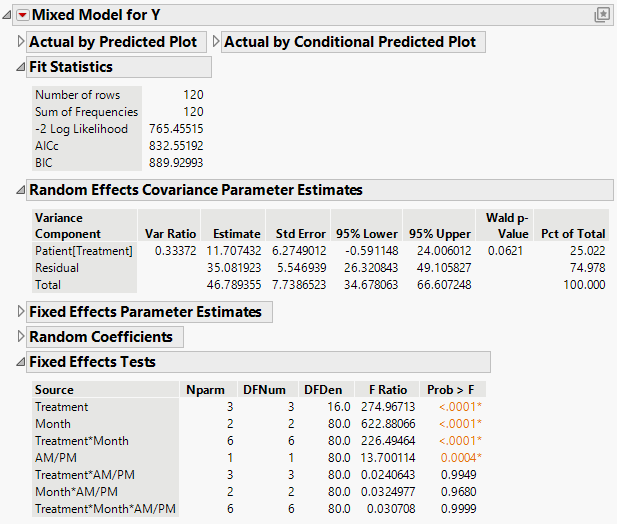Collapse the Fit Statistics section
The image size is (617, 524).
point(22,67)
